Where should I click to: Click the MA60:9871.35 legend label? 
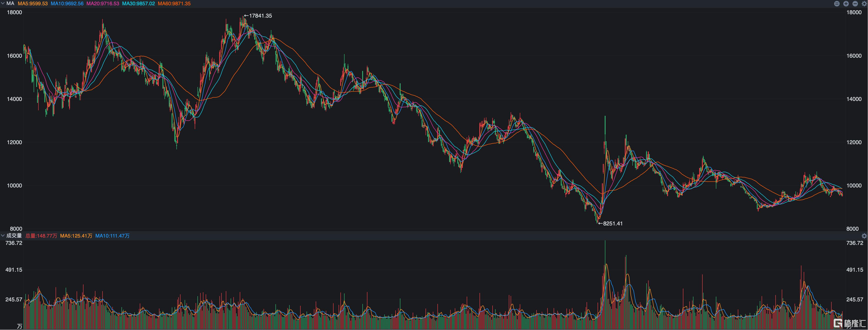[174, 4]
